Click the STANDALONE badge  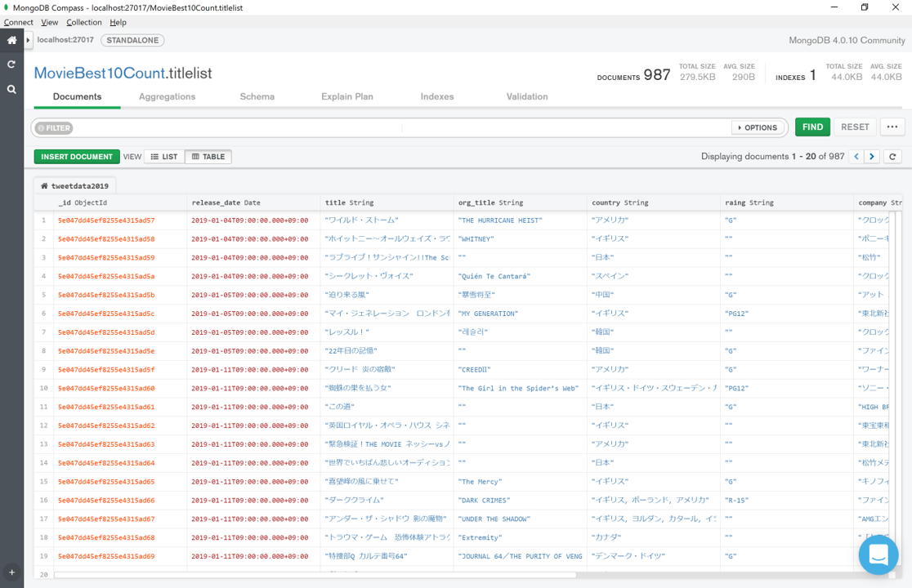coord(132,40)
